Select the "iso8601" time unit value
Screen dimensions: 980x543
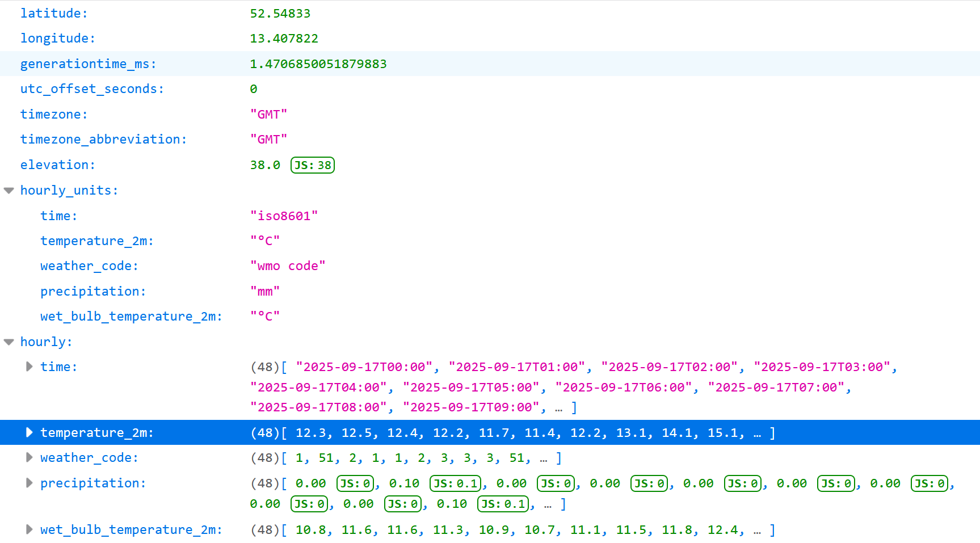point(284,216)
